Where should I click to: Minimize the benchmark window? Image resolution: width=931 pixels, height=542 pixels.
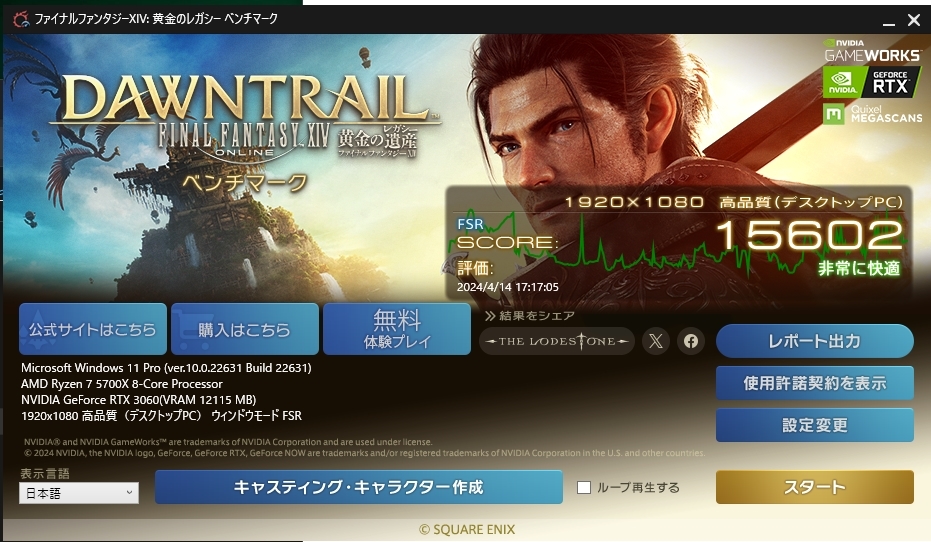(x=889, y=21)
